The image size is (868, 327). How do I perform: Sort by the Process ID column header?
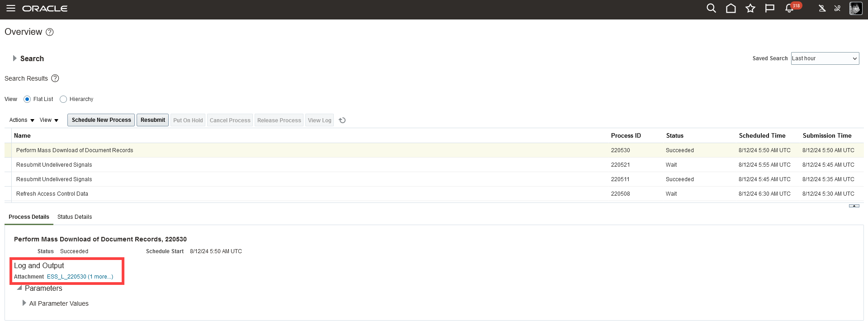coord(626,135)
